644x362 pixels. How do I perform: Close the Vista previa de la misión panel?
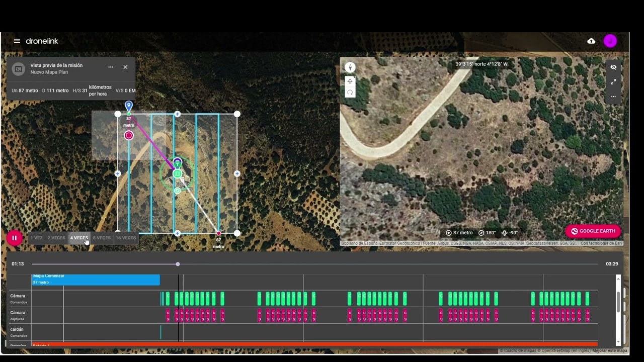(125, 67)
